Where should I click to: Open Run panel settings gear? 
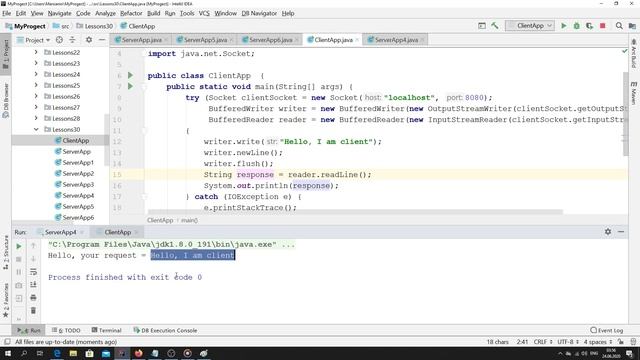(x=608, y=232)
